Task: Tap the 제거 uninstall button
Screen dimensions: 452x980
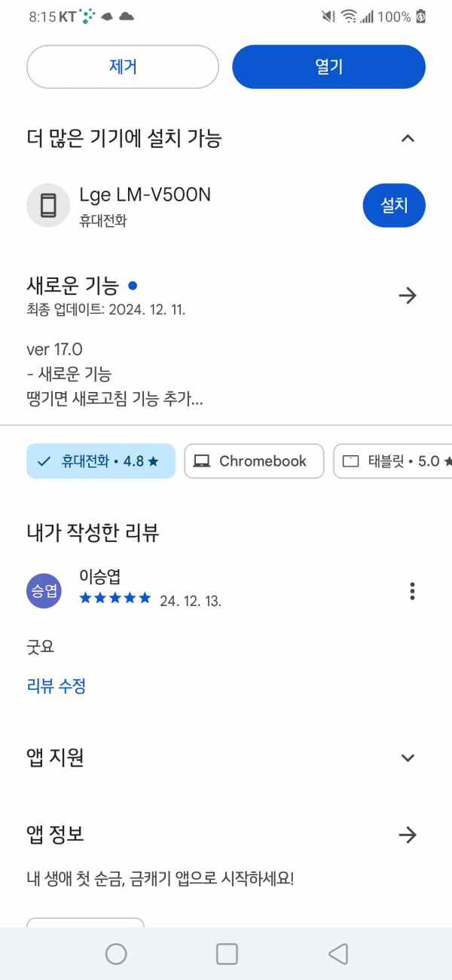Action: coord(123,67)
